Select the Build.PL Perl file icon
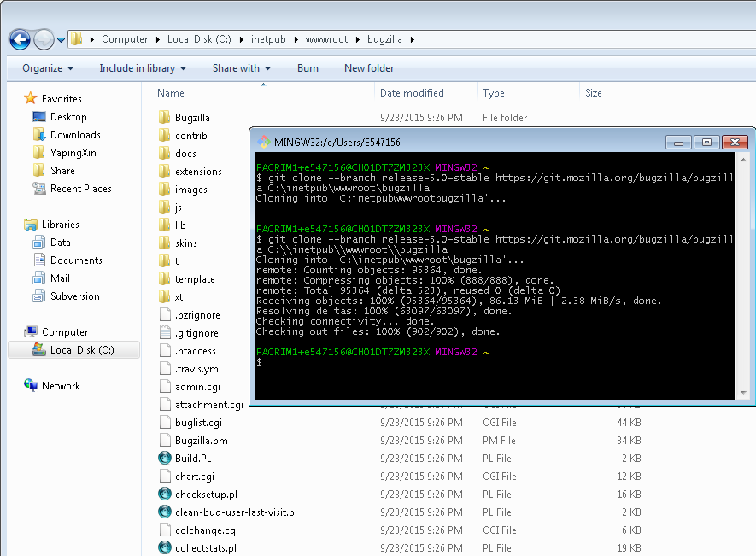Viewport: 756px width, 556px height. [x=165, y=458]
